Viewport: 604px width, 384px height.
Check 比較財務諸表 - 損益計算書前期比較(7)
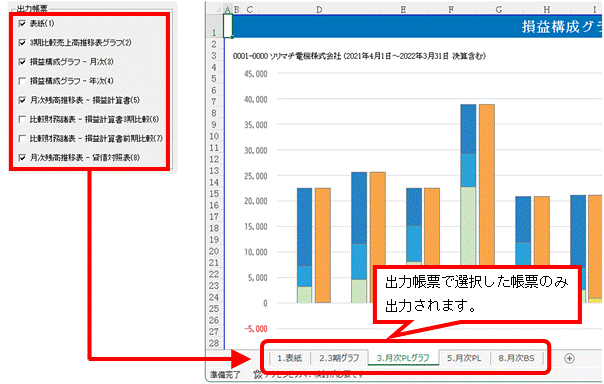click(22, 138)
